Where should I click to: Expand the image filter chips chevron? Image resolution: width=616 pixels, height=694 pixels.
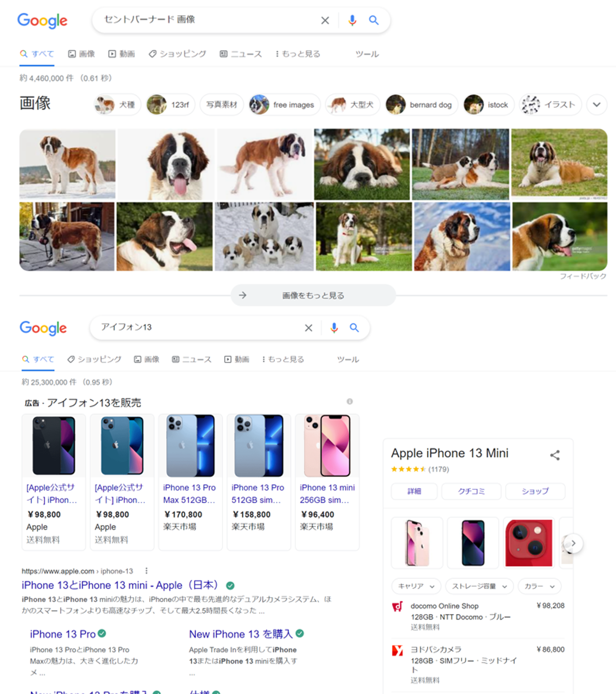point(597,105)
